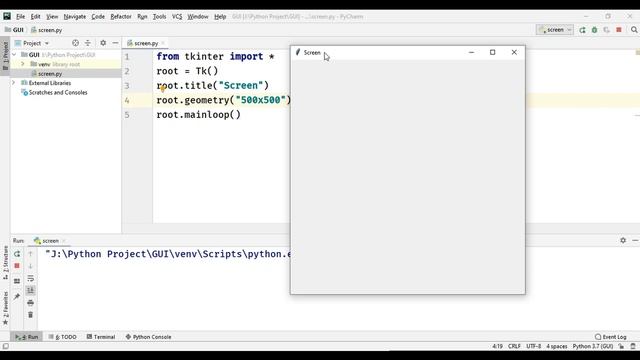Open the Code menu
This screenshot has height=360, width=640.
(x=98, y=17)
